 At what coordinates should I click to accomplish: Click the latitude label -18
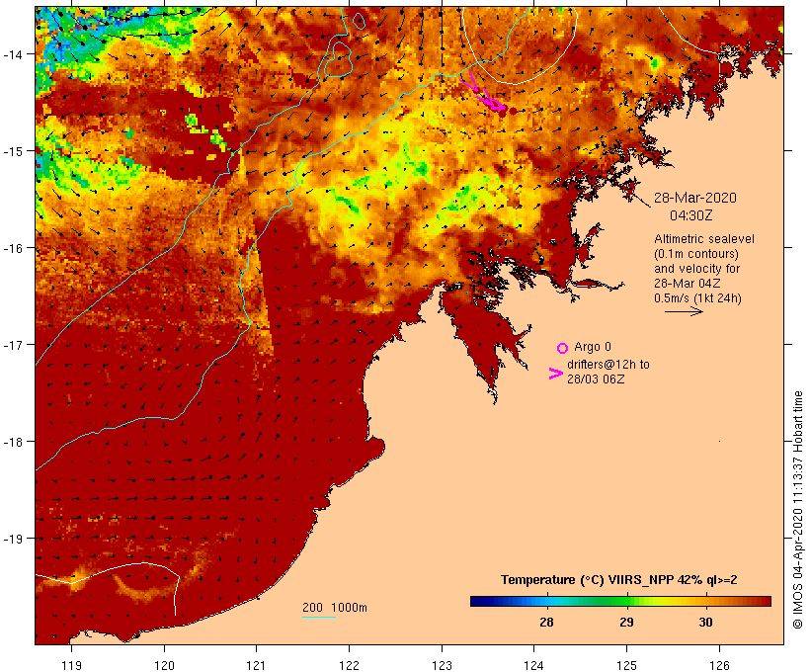[x=13, y=442]
